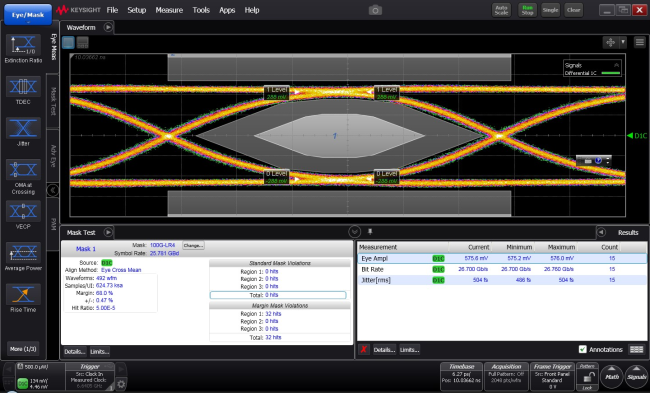Toggle the pattern lock icon
Screen dimensions: 650x393
coord(587,377)
